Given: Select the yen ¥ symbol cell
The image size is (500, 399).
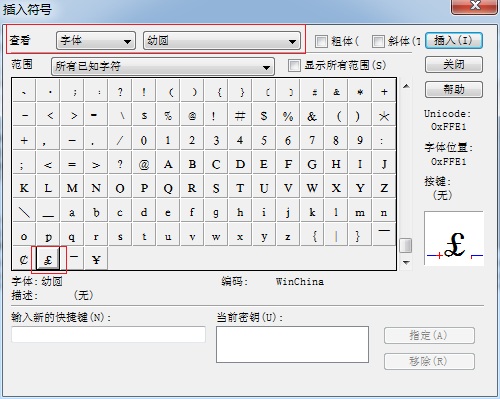Looking at the screenshot, I should coord(96,259).
